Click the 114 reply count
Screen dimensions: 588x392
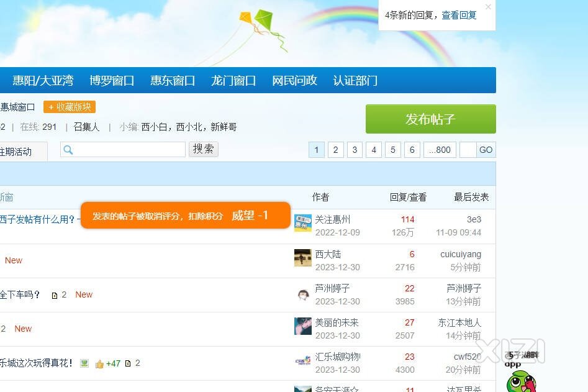(x=407, y=219)
